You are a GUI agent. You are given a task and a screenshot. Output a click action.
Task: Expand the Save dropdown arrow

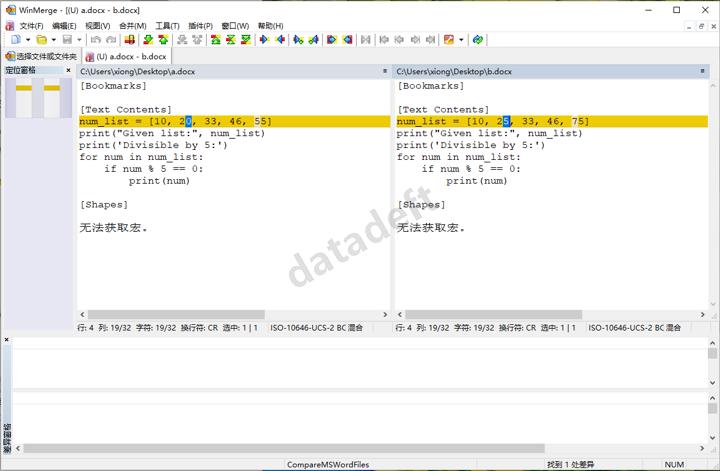click(x=79, y=40)
